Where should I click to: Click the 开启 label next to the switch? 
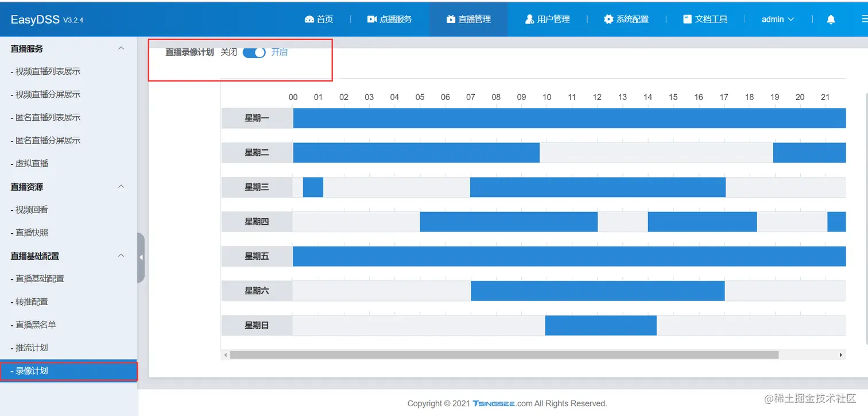click(x=280, y=52)
